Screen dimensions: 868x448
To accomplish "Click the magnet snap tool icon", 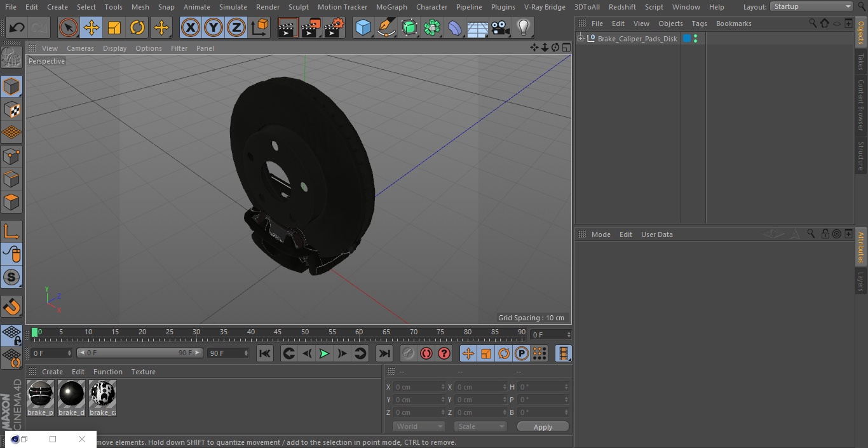I will 11,307.
